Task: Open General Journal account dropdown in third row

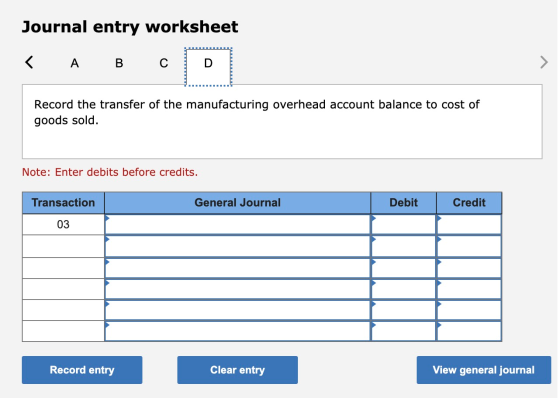Action: pyautogui.click(x=238, y=268)
